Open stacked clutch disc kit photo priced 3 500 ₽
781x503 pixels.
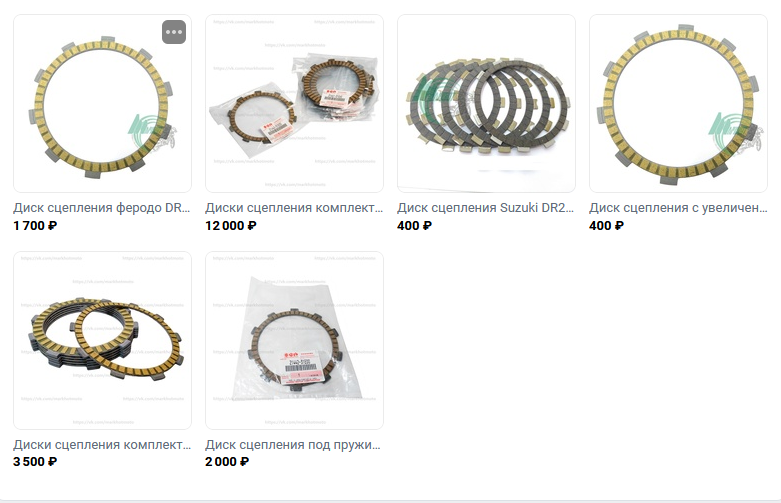102,340
